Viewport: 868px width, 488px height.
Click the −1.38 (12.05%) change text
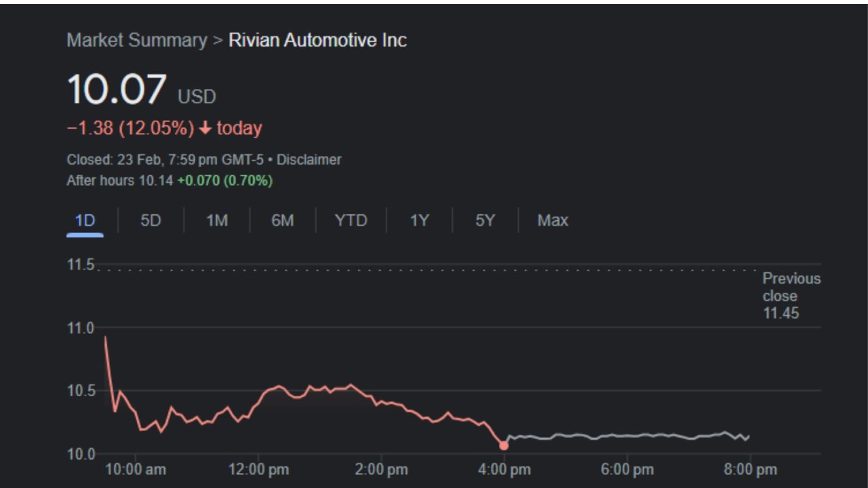(130, 128)
